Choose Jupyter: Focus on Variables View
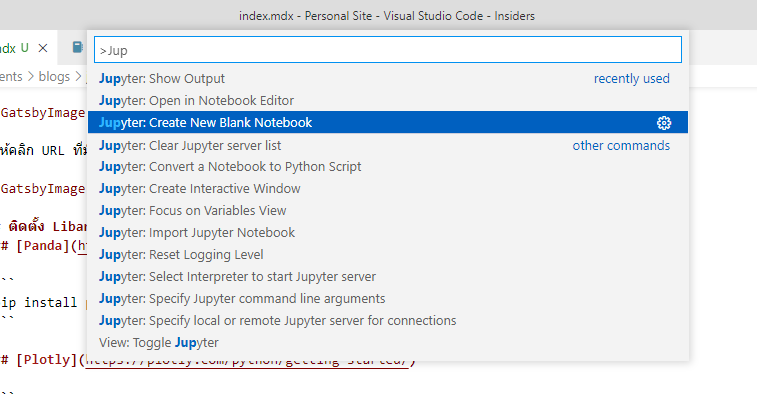 (x=388, y=211)
